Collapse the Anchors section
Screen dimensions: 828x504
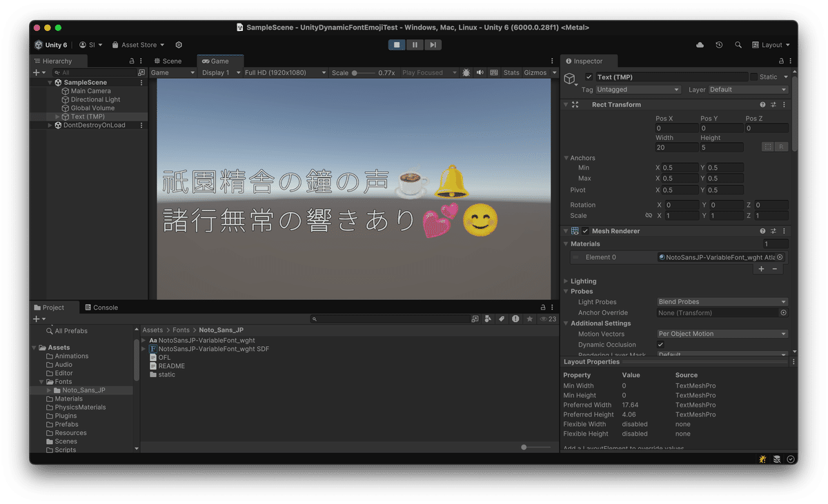tap(566, 158)
